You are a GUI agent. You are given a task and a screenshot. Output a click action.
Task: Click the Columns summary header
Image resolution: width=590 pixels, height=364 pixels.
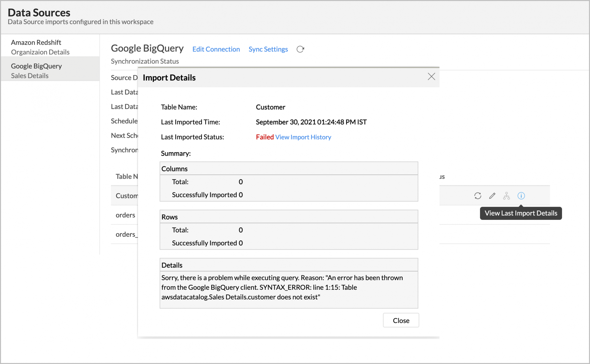click(289, 169)
